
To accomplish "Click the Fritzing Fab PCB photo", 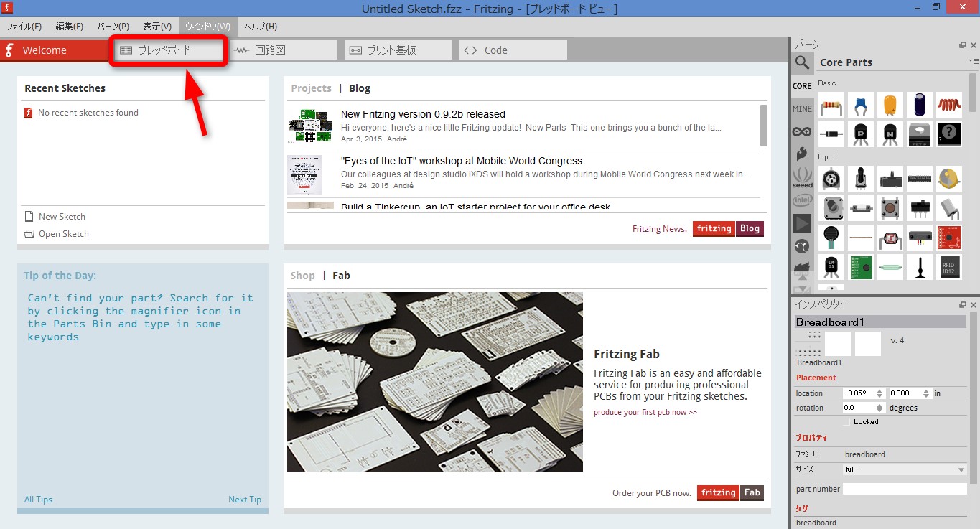I will 435,382.
